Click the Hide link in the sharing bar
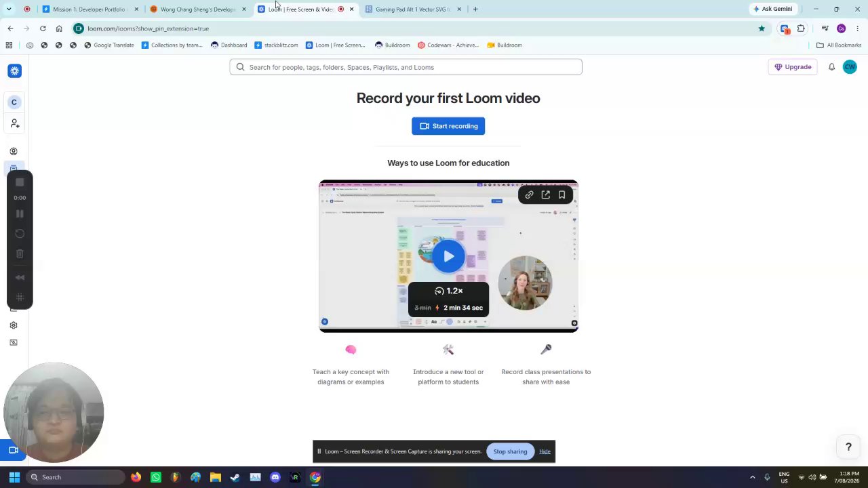 [x=545, y=451]
